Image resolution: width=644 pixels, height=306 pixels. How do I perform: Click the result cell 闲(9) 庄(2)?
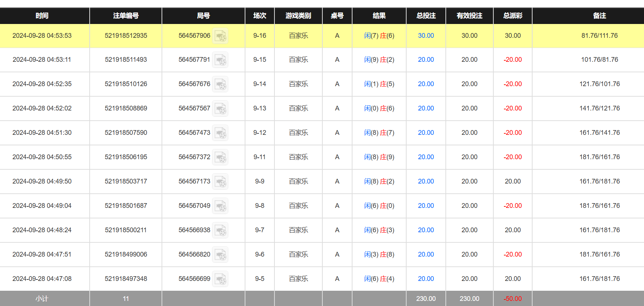pos(379,60)
